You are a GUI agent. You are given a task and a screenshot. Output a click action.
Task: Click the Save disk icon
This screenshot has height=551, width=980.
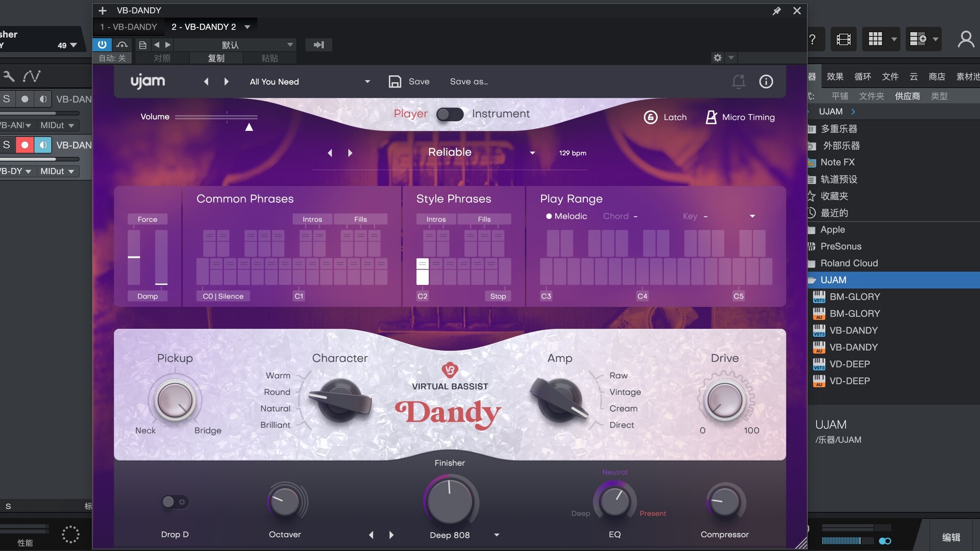click(x=395, y=82)
